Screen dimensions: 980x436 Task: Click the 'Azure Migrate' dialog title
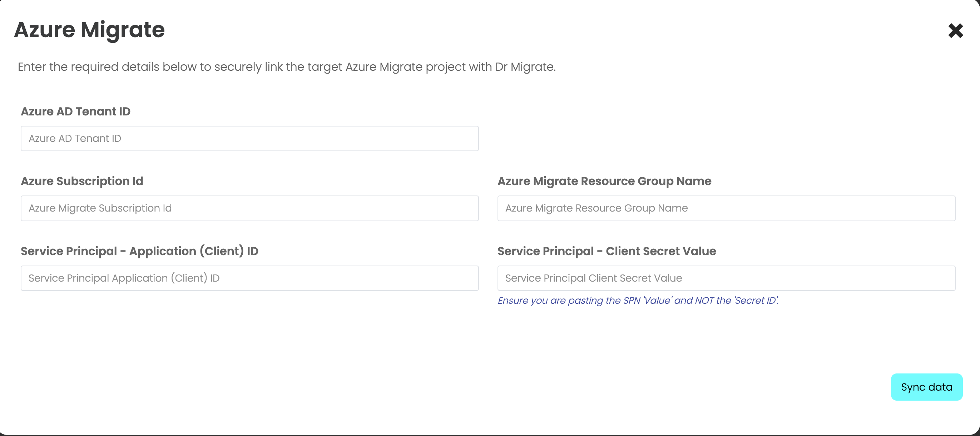coord(89,30)
